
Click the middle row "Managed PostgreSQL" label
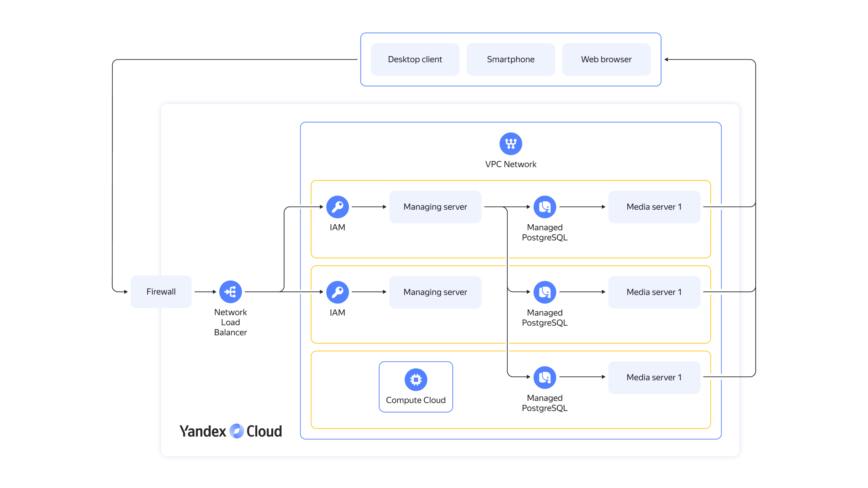(545, 318)
